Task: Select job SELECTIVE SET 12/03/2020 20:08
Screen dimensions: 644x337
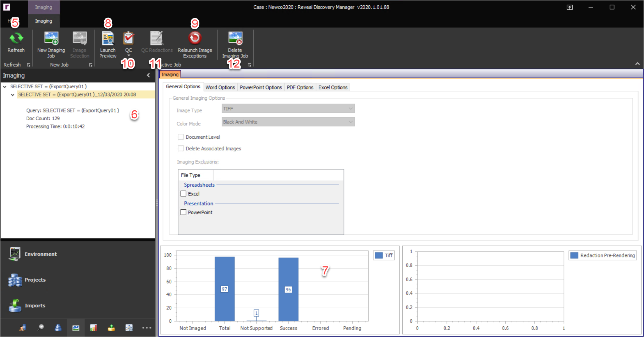Action: (x=77, y=95)
